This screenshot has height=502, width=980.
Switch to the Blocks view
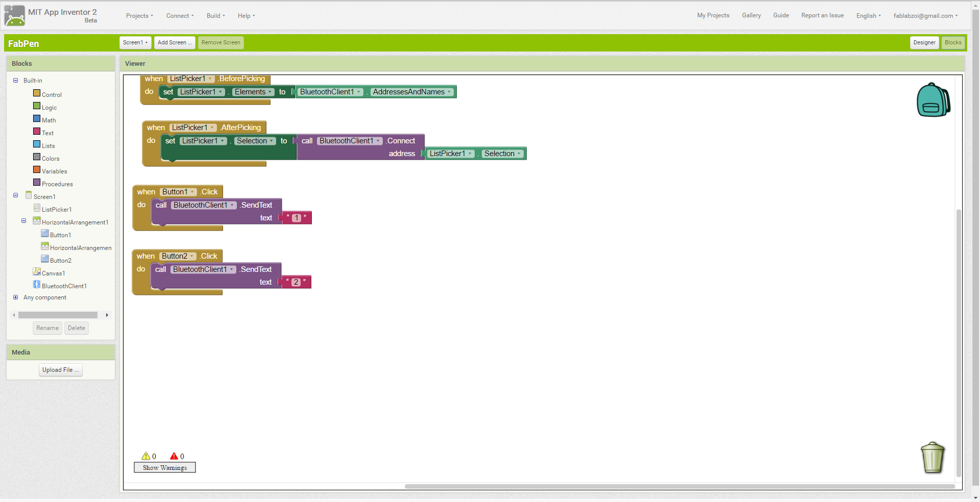tap(952, 42)
